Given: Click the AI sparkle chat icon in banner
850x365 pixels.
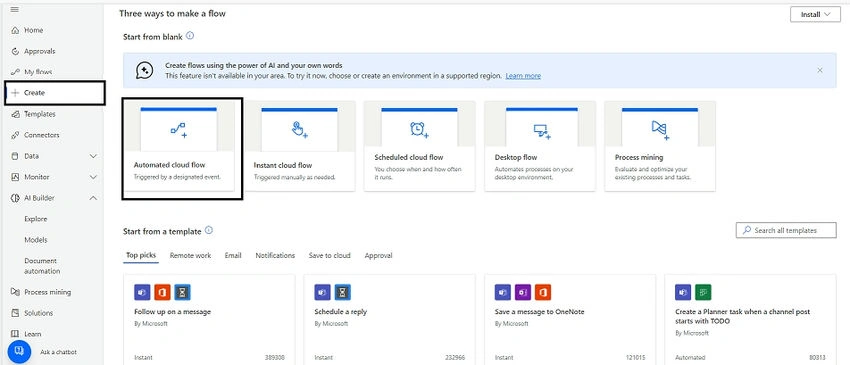Looking at the screenshot, I should coord(144,71).
